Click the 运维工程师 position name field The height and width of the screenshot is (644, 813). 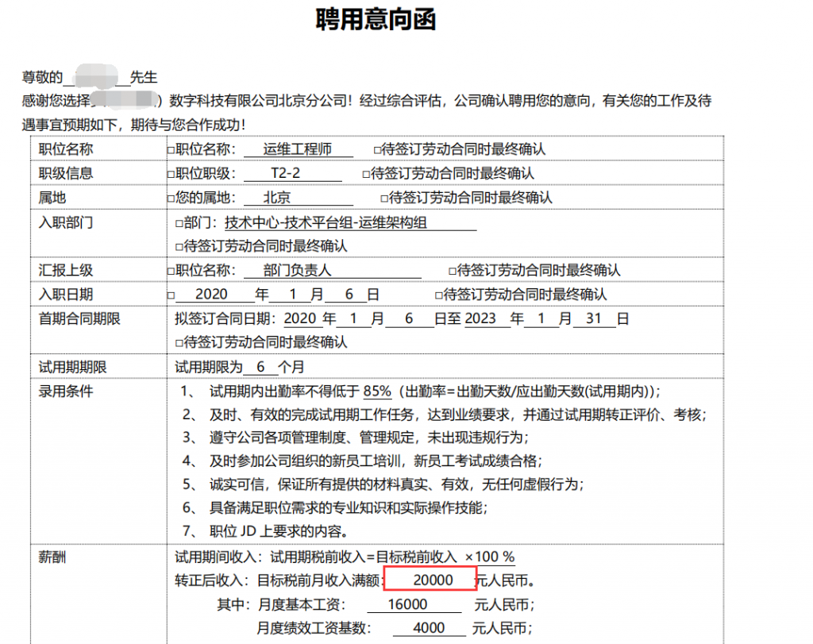coord(297,149)
